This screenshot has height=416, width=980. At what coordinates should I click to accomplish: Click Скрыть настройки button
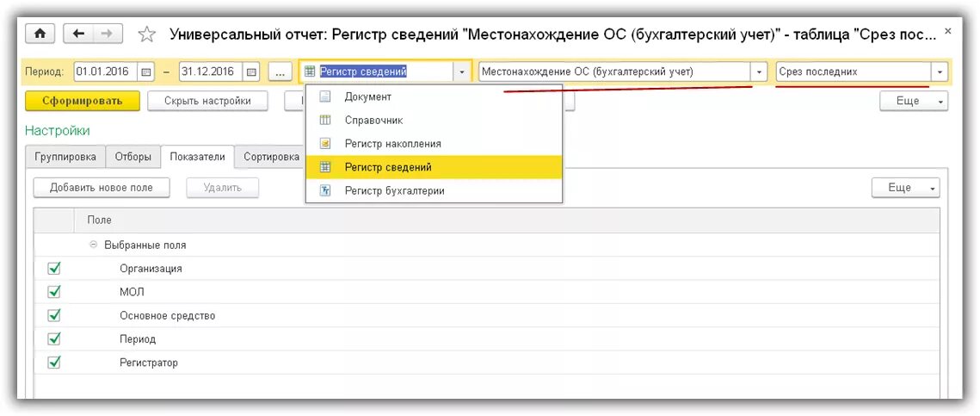(x=207, y=101)
